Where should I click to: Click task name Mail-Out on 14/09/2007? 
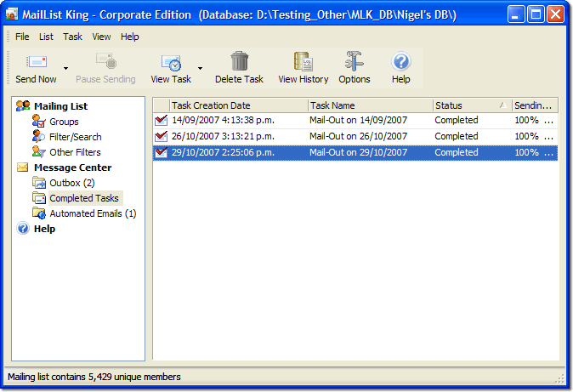(x=359, y=120)
